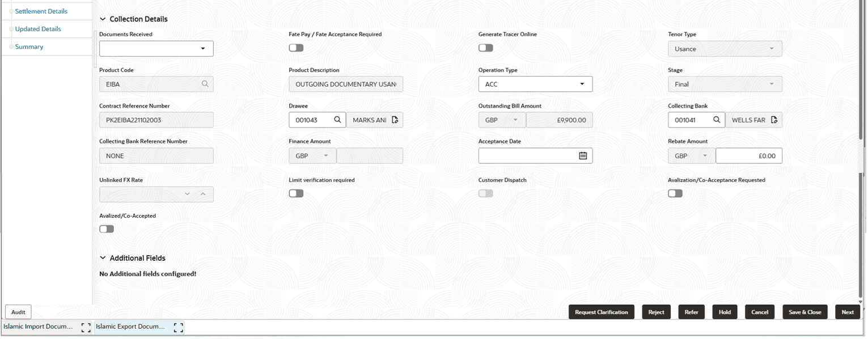Toggle the Avalized/Co-Accepted switch

point(107,228)
